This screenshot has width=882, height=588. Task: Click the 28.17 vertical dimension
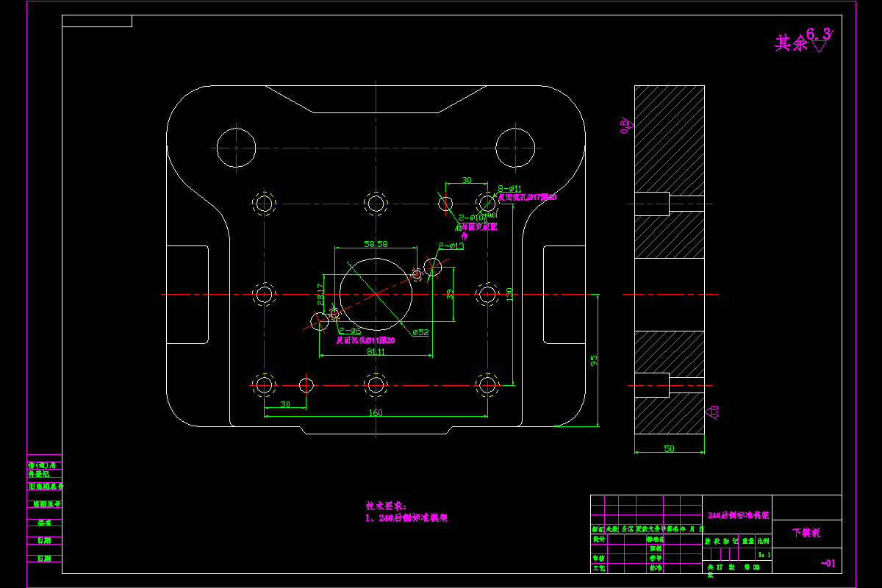coord(320,294)
